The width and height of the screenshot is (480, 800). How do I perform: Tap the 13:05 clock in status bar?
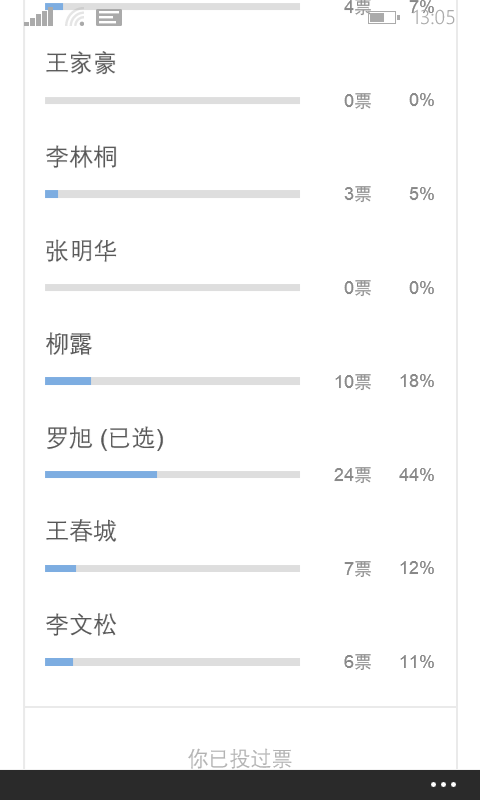click(x=434, y=17)
